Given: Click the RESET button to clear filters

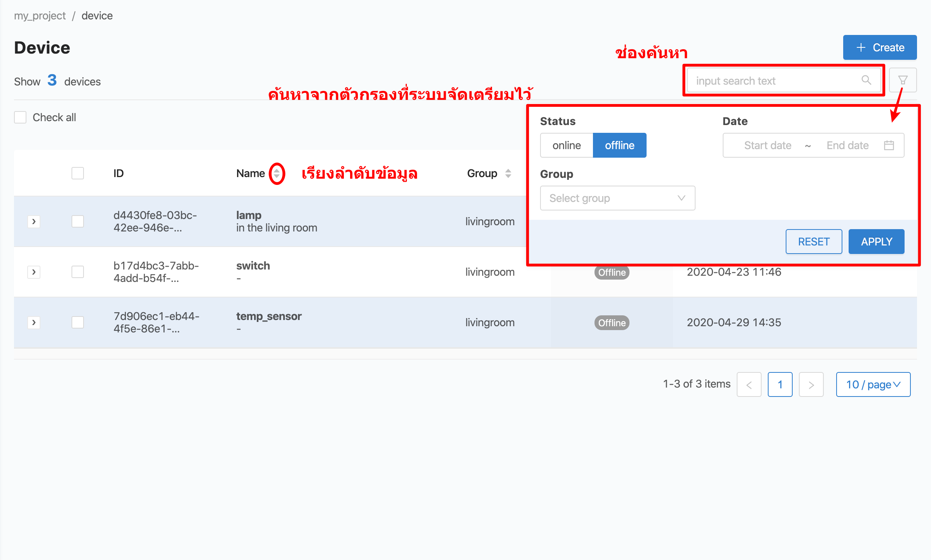Looking at the screenshot, I should tap(813, 241).
